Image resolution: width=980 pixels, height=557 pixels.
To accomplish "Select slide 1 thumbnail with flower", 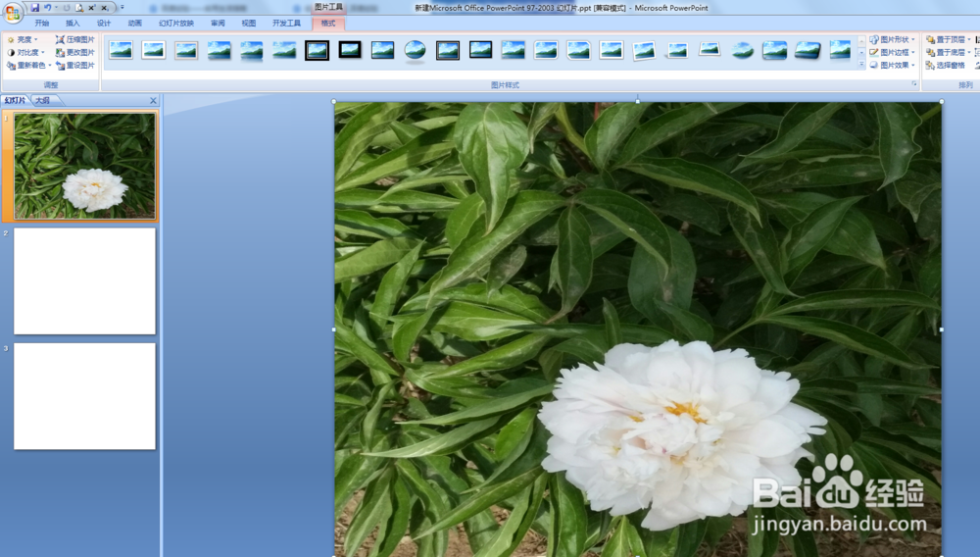I will (x=84, y=166).
